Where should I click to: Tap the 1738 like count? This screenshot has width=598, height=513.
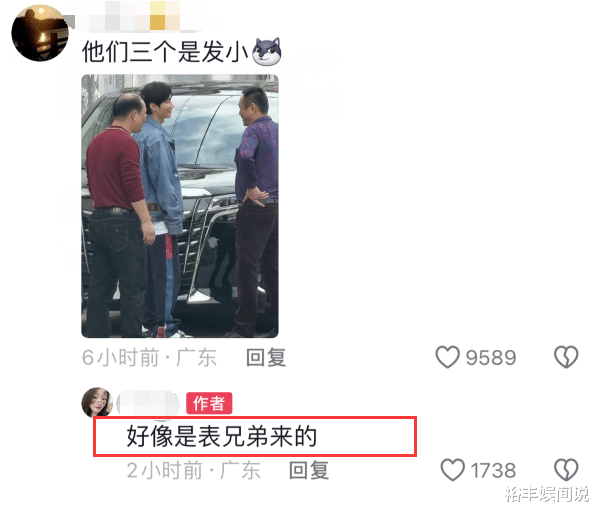pyautogui.click(x=493, y=470)
